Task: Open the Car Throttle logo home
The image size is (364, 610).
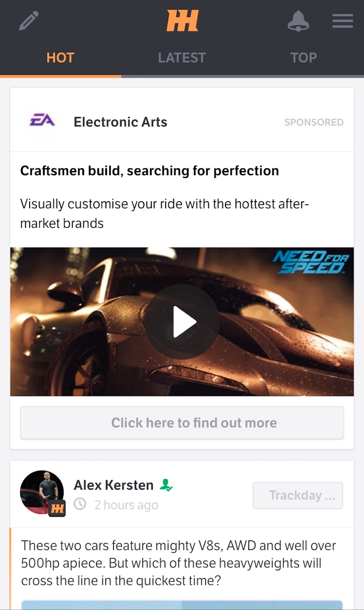Action: 182,21
